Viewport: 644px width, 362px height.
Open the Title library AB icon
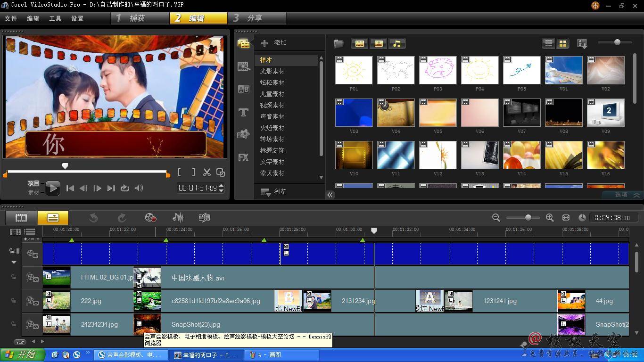click(243, 89)
